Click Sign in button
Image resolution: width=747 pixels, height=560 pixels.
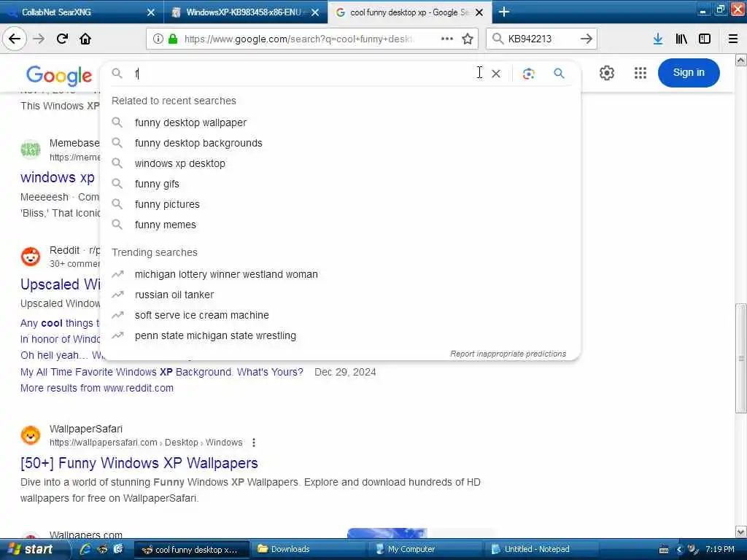click(689, 73)
